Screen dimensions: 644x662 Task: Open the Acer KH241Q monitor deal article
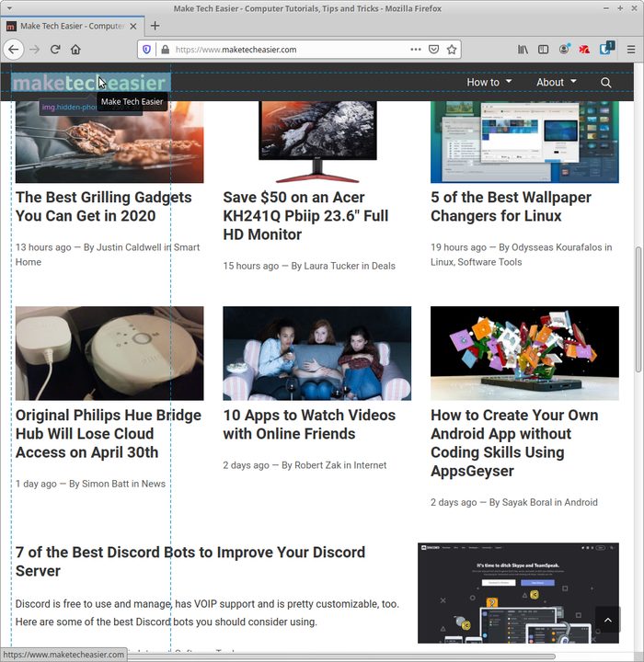click(305, 216)
